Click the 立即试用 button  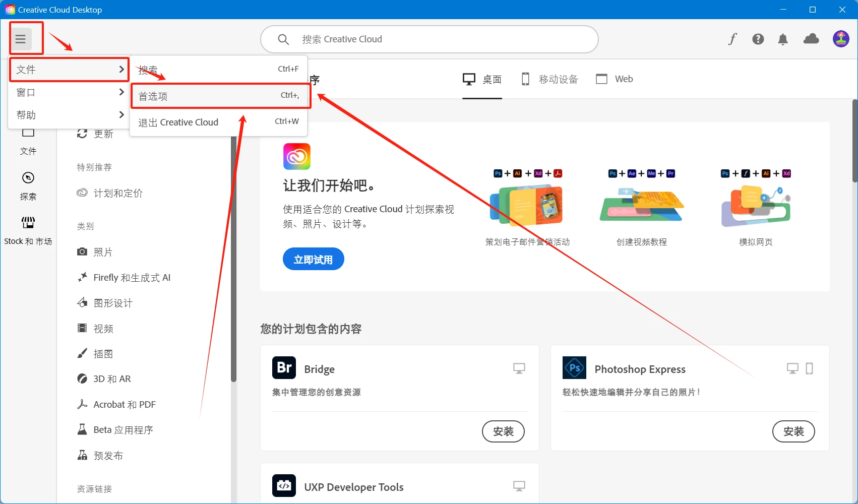(x=314, y=259)
